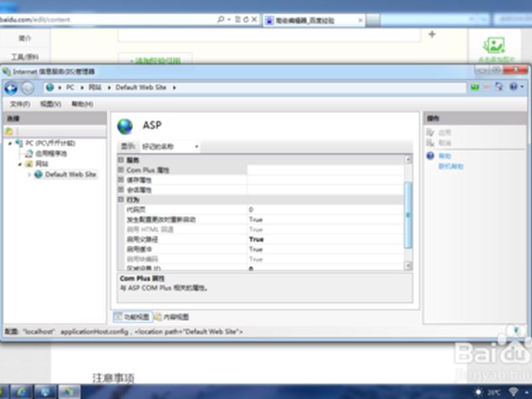Switch to the Content View tab
The image size is (532, 399).
pyautogui.click(x=172, y=317)
